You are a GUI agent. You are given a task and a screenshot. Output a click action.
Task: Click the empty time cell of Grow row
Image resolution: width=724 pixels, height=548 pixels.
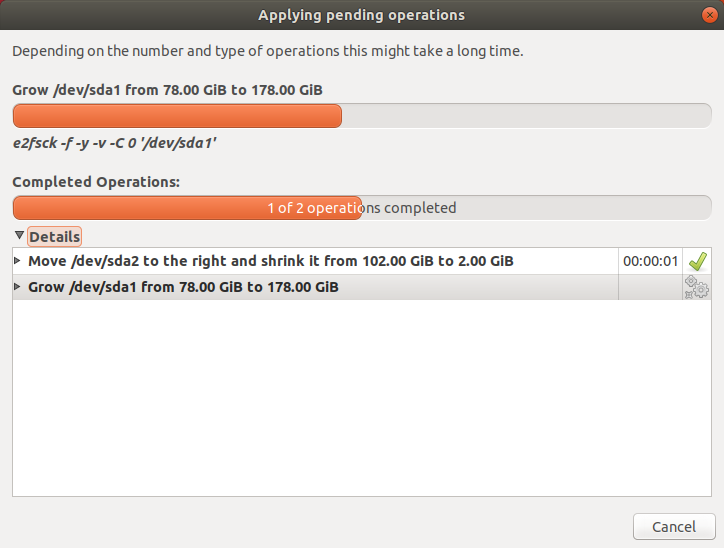pos(650,288)
